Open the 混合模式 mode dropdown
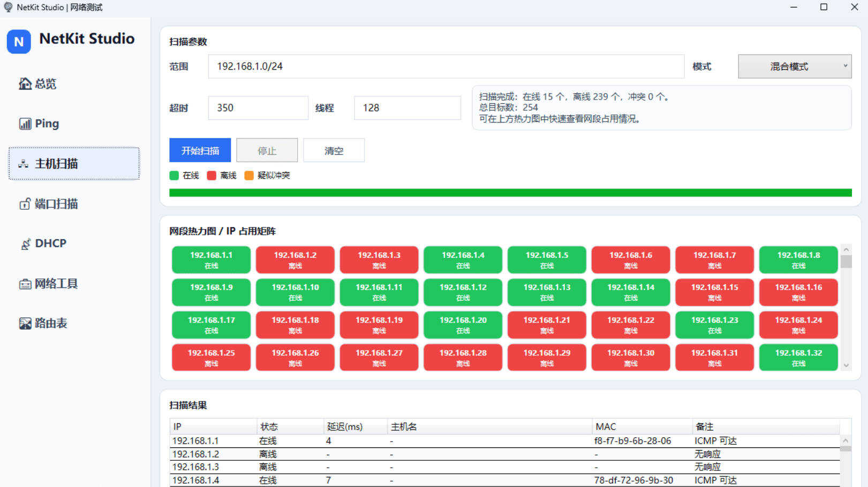868x487 pixels. [x=795, y=66]
